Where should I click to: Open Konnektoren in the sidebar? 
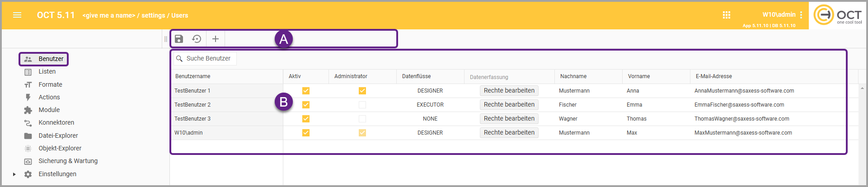[x=56, y=122]
